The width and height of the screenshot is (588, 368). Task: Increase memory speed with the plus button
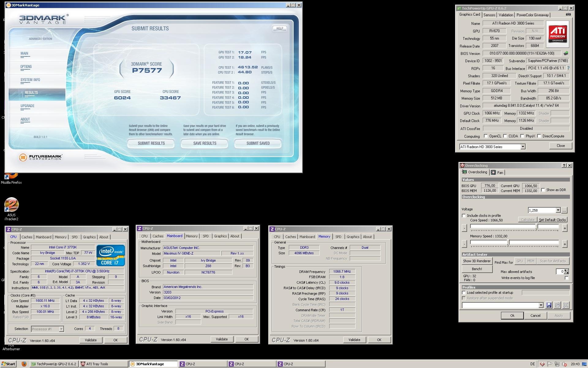(565, 244)
